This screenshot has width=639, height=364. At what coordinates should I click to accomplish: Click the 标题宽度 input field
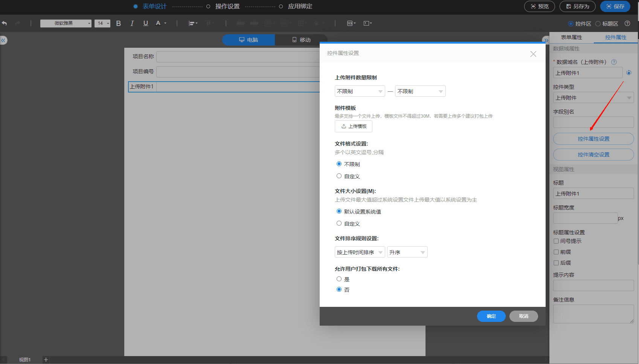pyautogui.click(x=585, y=218)
